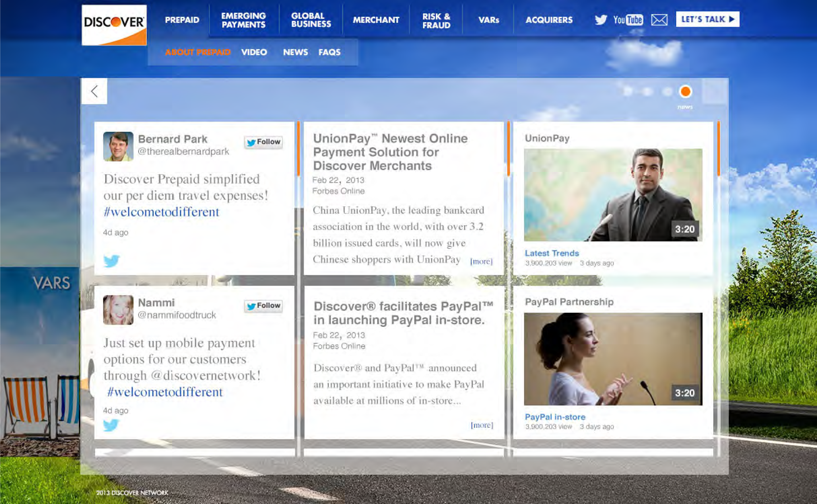
Task: Click the left back arrow chevron
Action: tap(94, 91)
